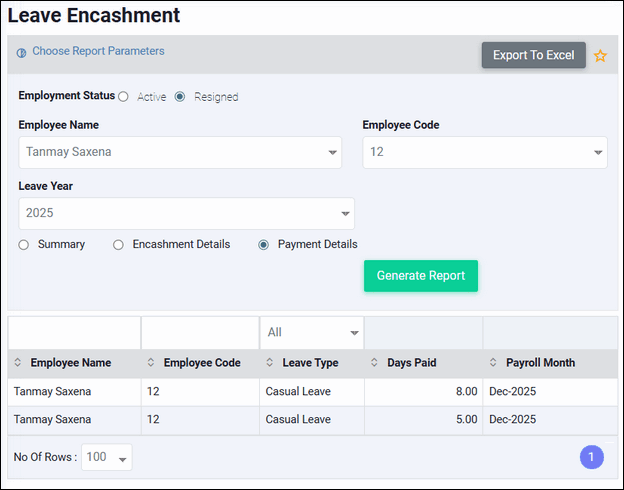Open the Employee Name dropdown
This screenshot has height=490, width=624.
tap(180, 153)
